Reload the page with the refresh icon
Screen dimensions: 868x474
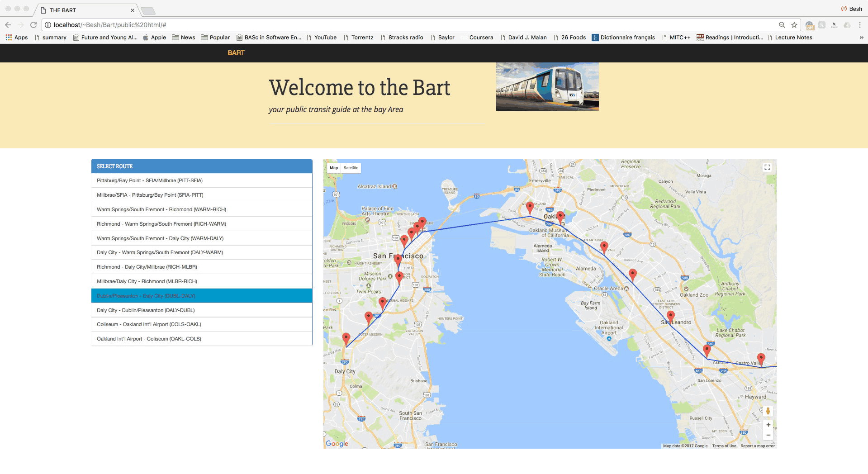pos(33,25)
